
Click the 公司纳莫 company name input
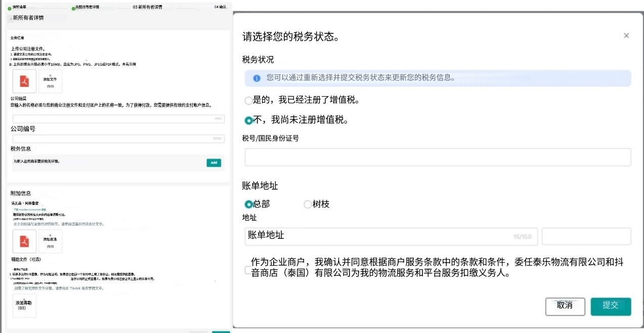[x=118, y=118]
